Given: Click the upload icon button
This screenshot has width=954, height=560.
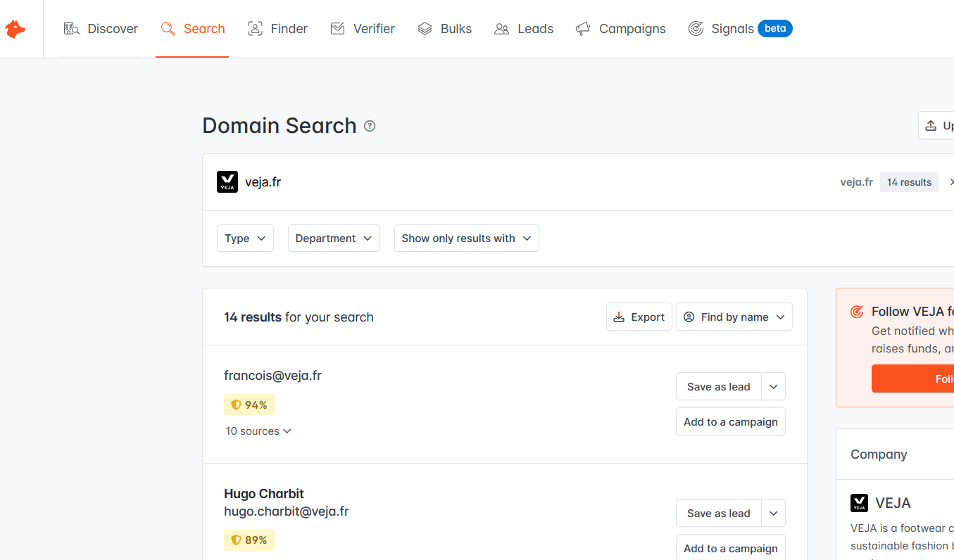Looking at the screenshot, I should tap(936, 125).
